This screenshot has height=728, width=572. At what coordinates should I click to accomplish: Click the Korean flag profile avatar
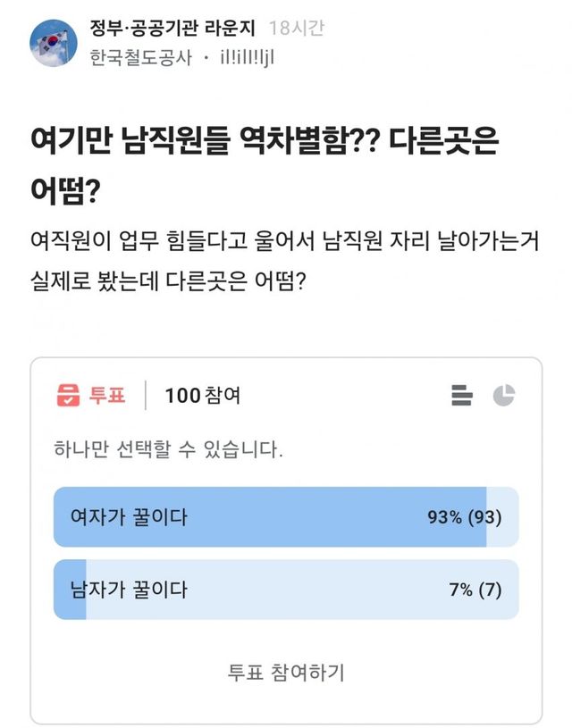pos(53,43)
